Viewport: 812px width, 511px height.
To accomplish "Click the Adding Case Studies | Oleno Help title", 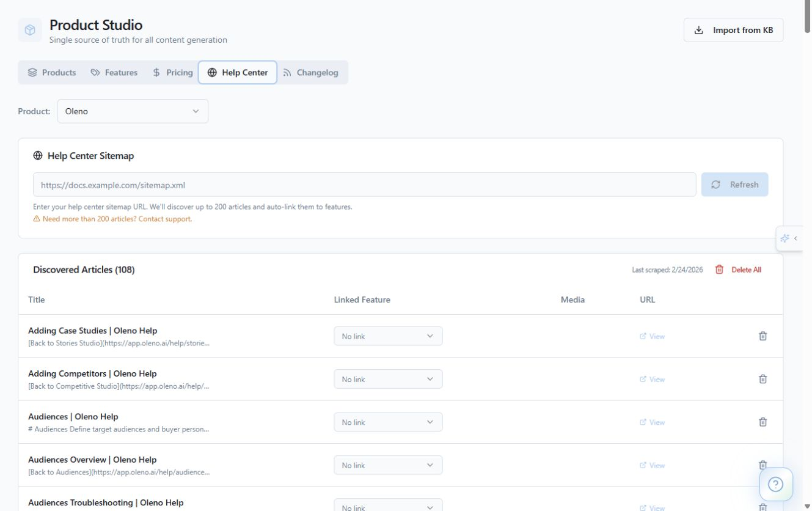I will pyautogui.click(x=93, y=331).
